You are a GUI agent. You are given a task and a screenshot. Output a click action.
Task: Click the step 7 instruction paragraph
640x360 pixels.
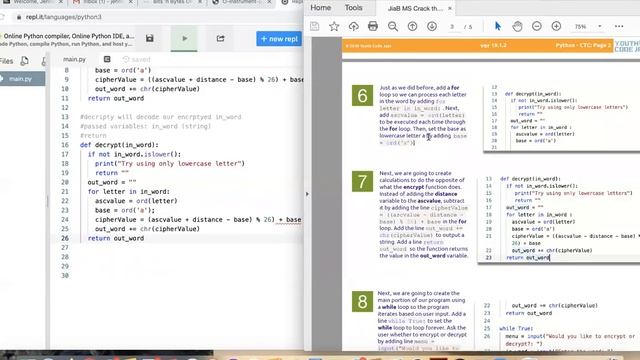tap(423, 214)
